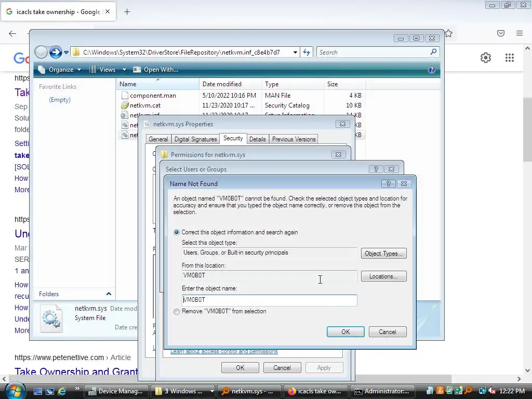Screen dimensions: 532x399
Task: Click help button in Name Not Found dialog
Action: click(x=389, y=183)
